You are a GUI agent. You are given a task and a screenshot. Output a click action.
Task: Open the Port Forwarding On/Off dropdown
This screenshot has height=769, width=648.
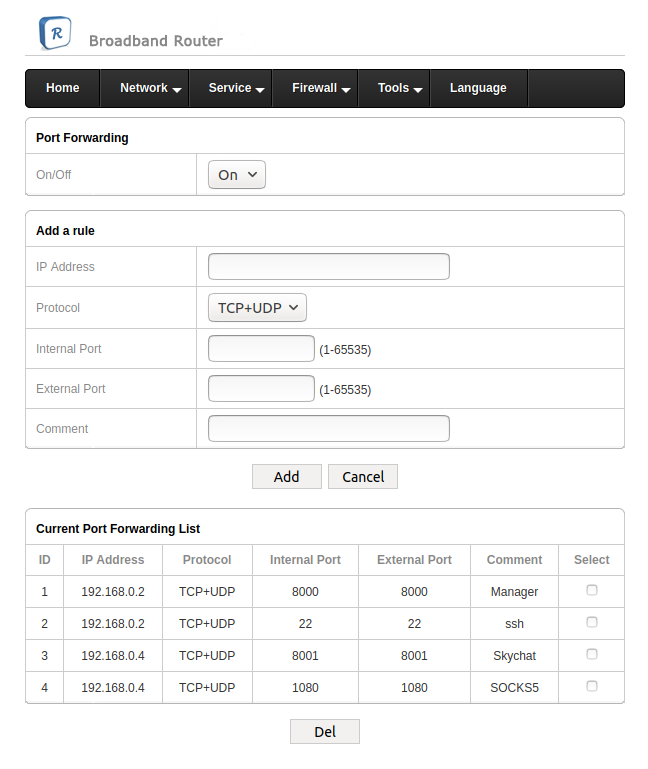pos(237,175)
